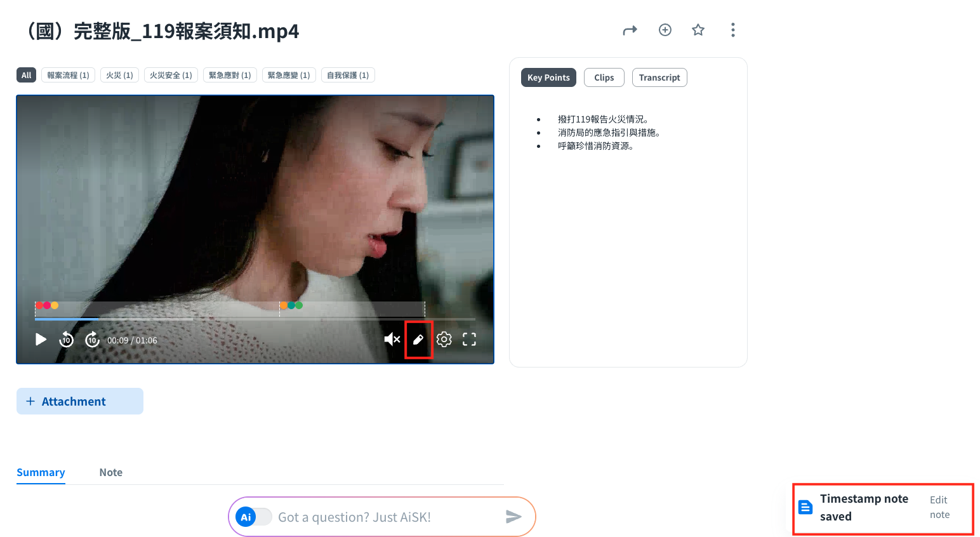Open video settings gear
980x537 pixels.
click(x=444, y=340)
